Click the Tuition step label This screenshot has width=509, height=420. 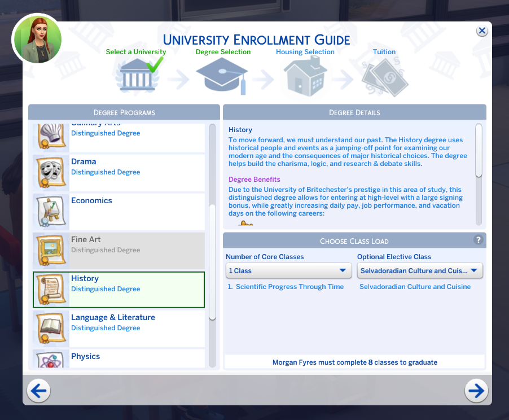(x=384, y=52)
